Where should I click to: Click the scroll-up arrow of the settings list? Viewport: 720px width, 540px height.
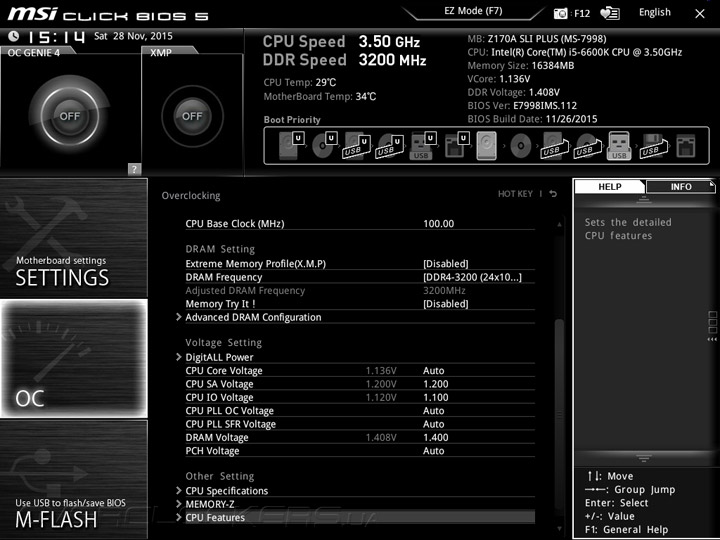click(559, 224)
